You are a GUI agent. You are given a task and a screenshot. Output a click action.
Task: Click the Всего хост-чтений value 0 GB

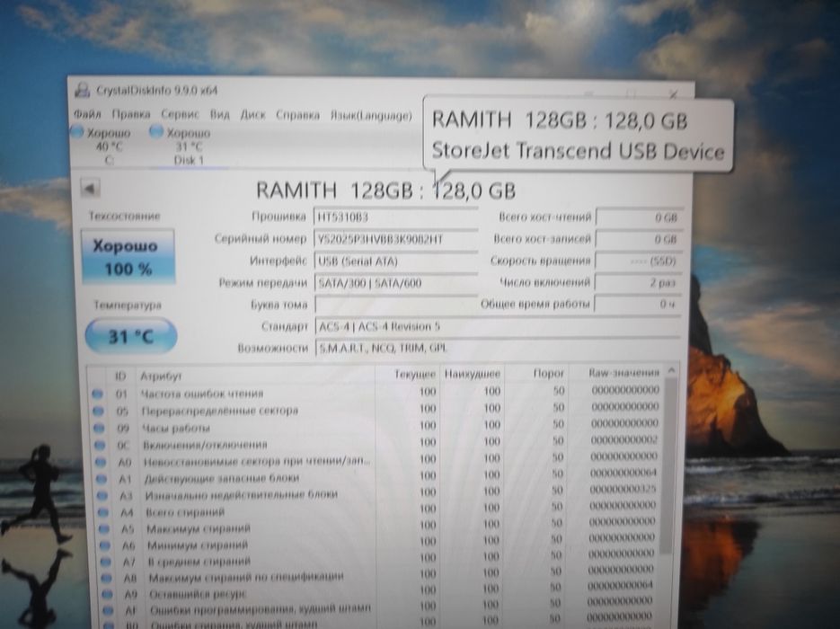639,217
